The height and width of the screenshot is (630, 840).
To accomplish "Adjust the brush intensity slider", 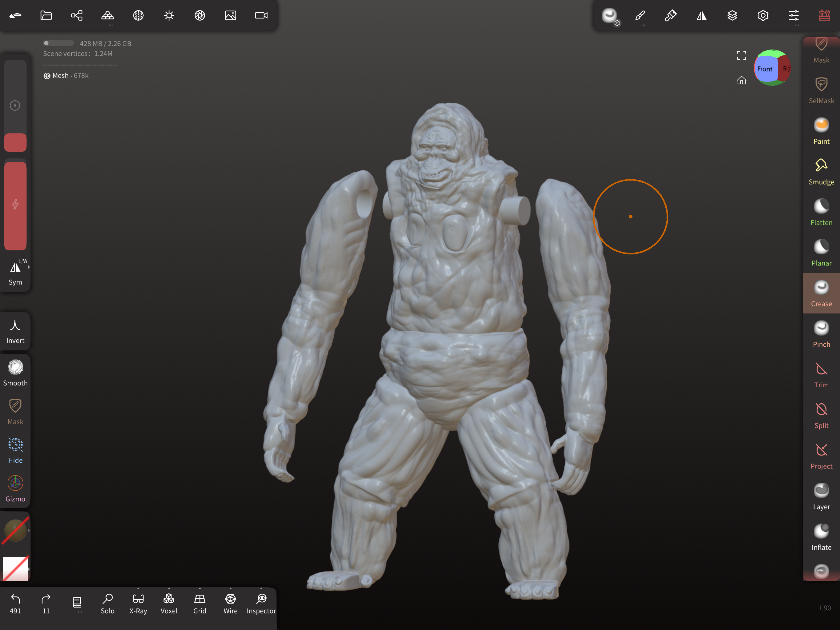I will point(15,205).
